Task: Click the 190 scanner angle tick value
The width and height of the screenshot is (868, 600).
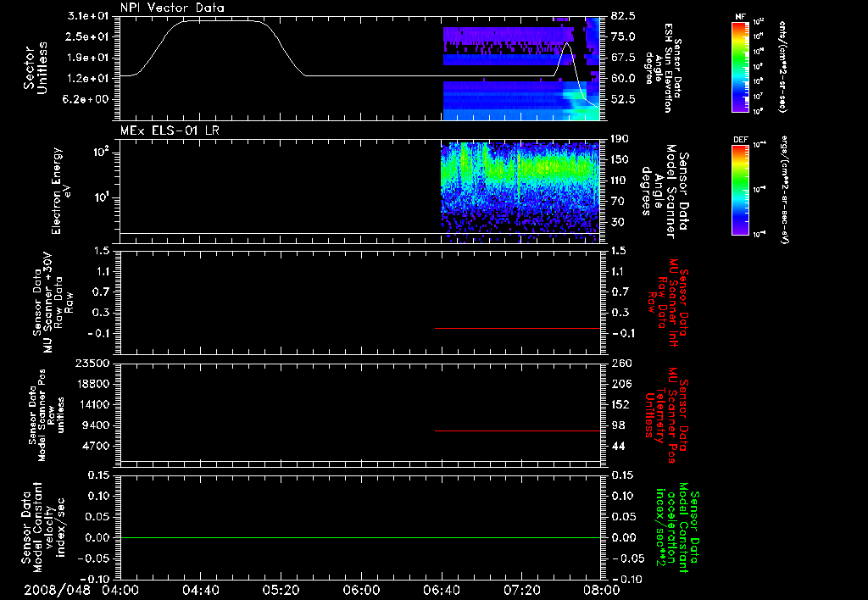Action: tap(621, 139)
